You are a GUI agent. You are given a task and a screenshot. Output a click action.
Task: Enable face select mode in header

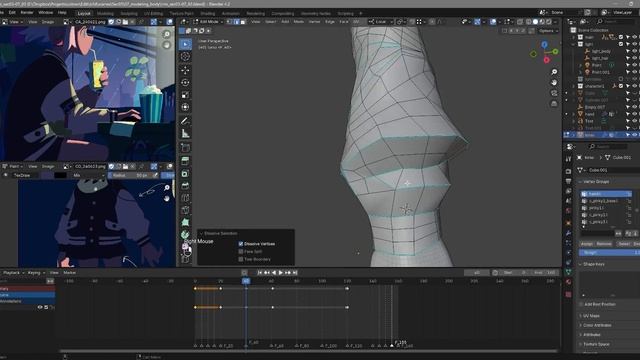click(x=243, y=22)
